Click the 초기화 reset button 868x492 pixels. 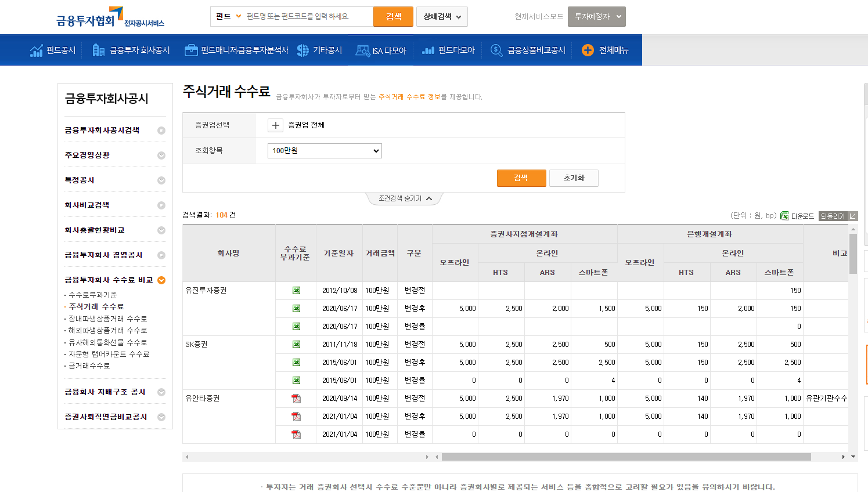click(574, 178)
